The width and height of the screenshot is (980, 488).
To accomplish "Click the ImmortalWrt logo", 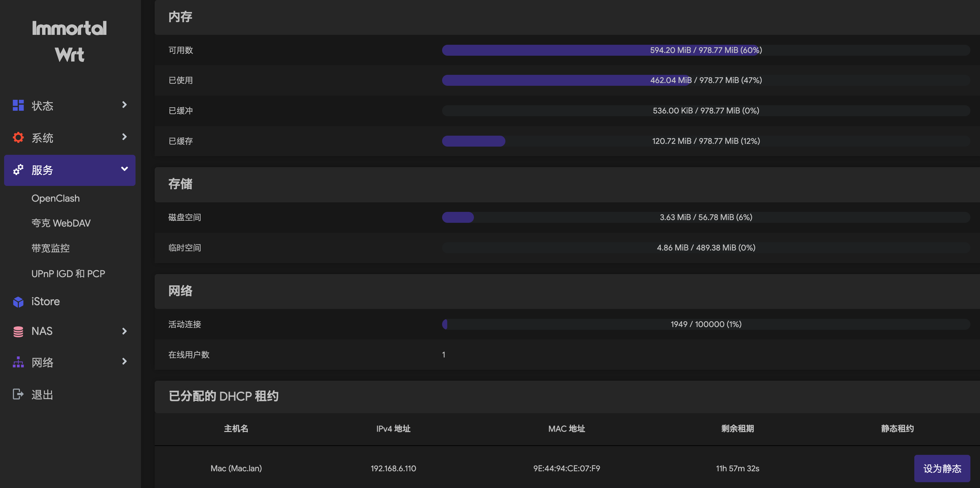I will click(x=69, y=41).
